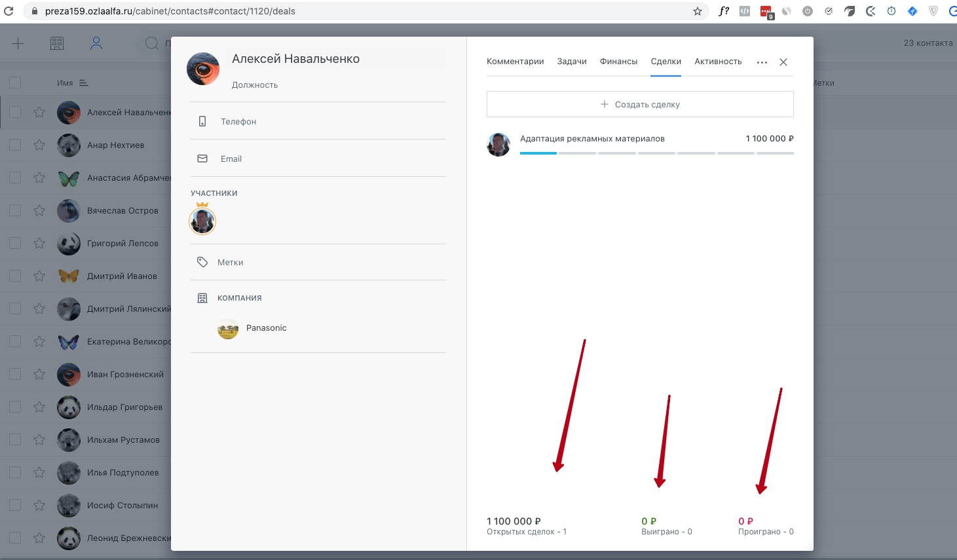This screenshot has width=957, height=560.
Task: Click the Выиграно - 0 summary
Action: [667, 532]
